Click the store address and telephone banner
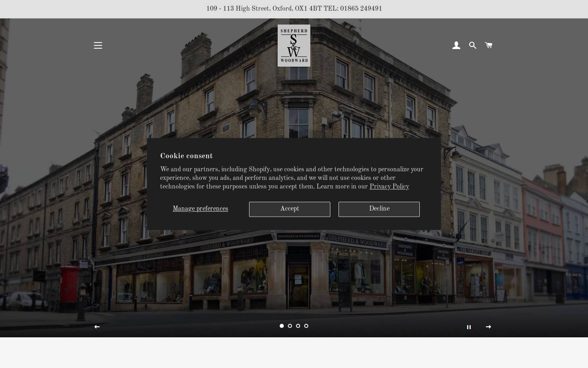Screen dimensions: 588x368 [x=294, y=9]
